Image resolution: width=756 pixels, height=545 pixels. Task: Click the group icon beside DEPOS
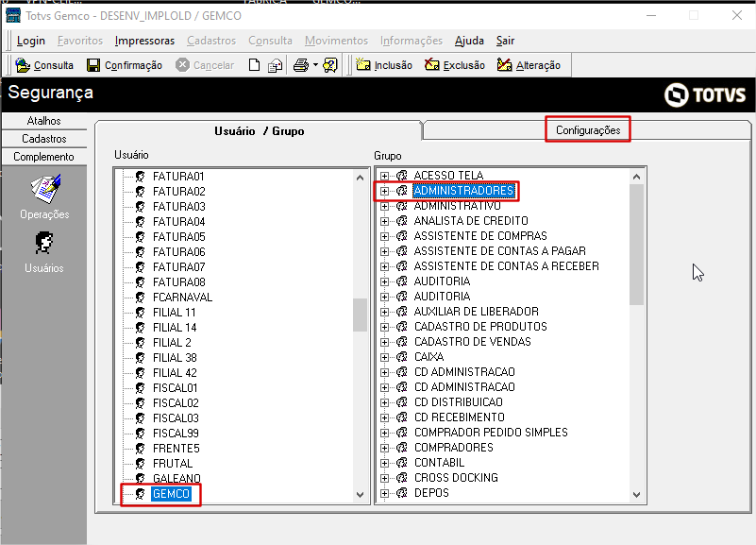[x=402, y=493]
